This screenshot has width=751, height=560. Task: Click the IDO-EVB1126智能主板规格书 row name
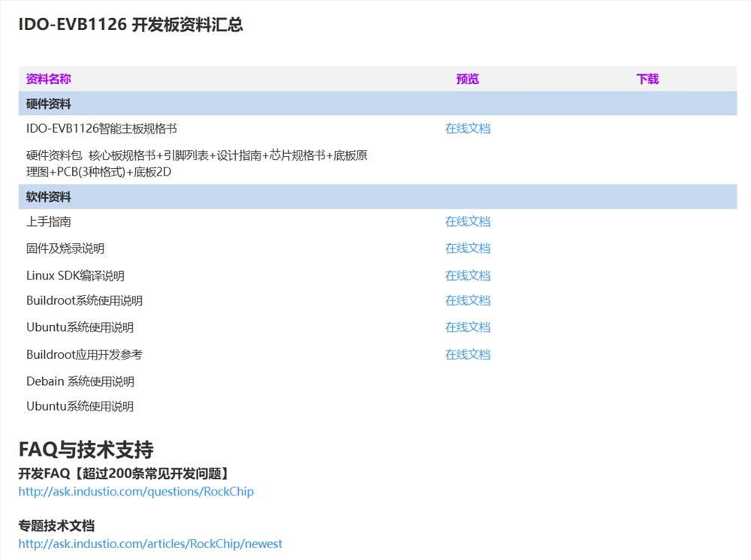(x=101, y=128)
